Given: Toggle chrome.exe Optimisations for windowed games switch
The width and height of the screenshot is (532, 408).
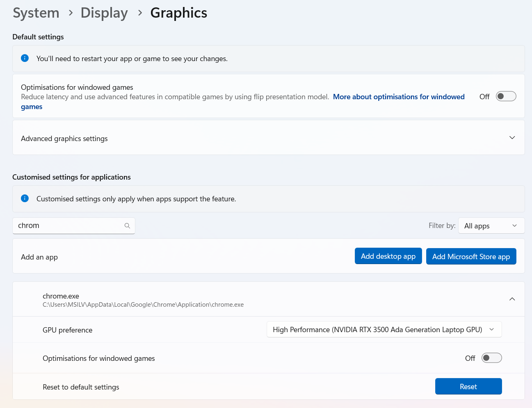Looking at the screenshot, I should (x=491, y=358).
